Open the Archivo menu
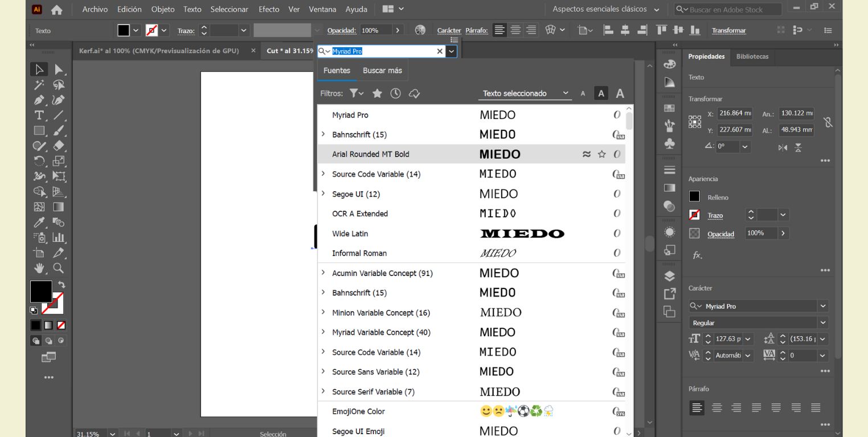This screenshot has width=868, height=437. pyautogui.click(x=95, y=9)
